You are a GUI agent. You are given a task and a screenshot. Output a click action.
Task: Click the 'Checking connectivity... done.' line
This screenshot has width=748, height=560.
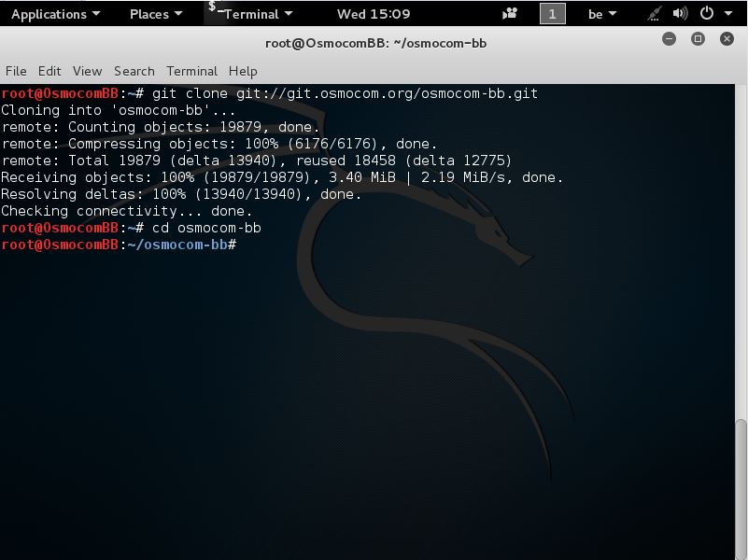[x=126, y=211]
